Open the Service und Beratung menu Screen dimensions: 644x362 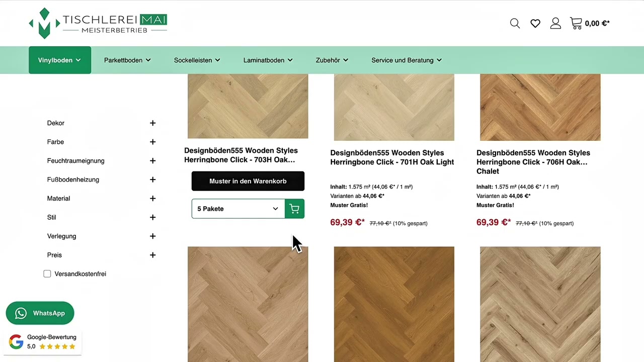[x=407, y=60]
